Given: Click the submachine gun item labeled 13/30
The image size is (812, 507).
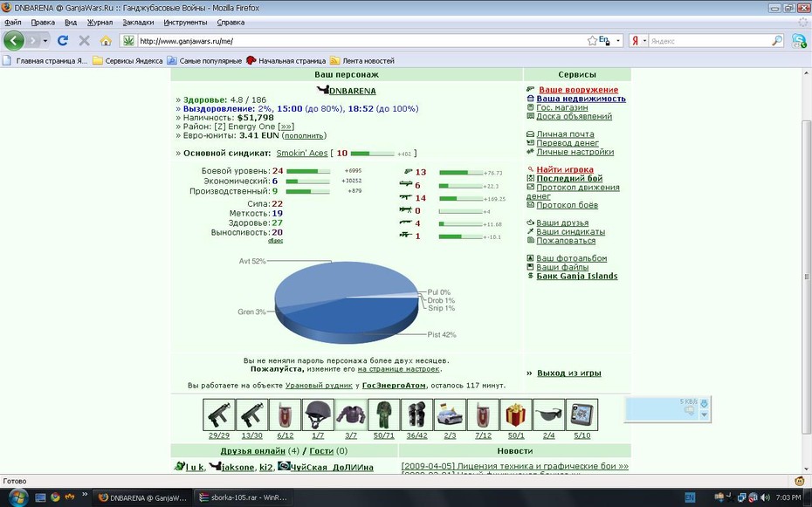Looking at the screenshot, I should pos(252,415).
